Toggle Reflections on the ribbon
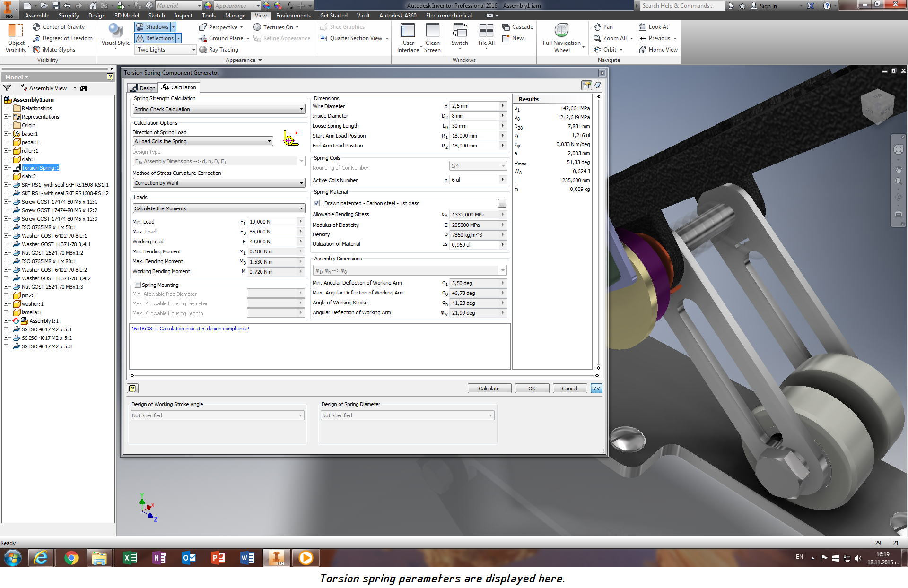The width and height of the screenshot is (908, 588). click(x=155, y=38)
